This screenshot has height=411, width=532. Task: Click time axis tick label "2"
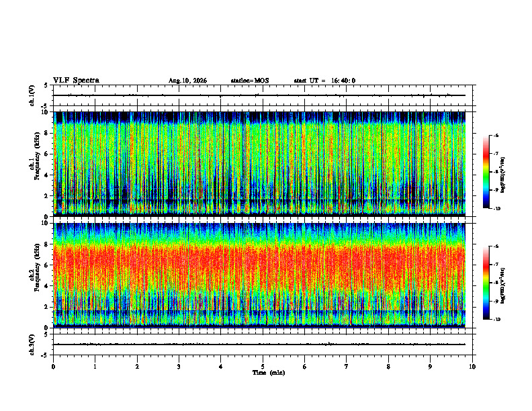coord(137,367)
